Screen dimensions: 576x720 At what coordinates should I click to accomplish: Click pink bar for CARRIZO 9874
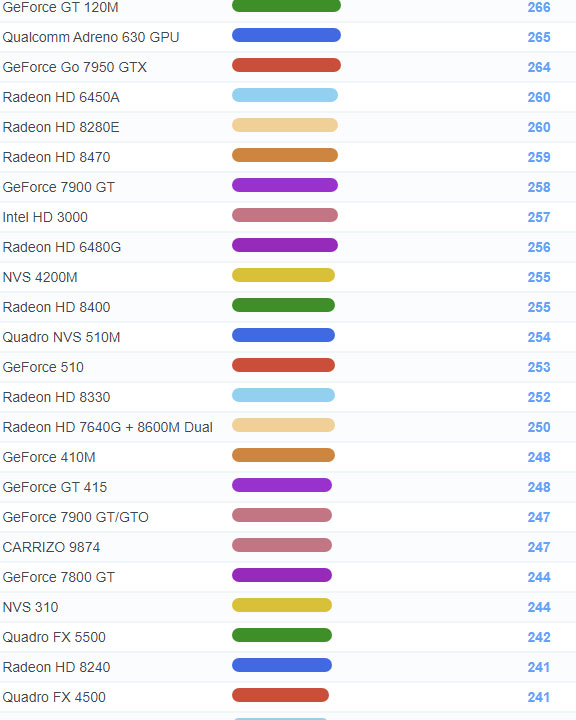282,545
